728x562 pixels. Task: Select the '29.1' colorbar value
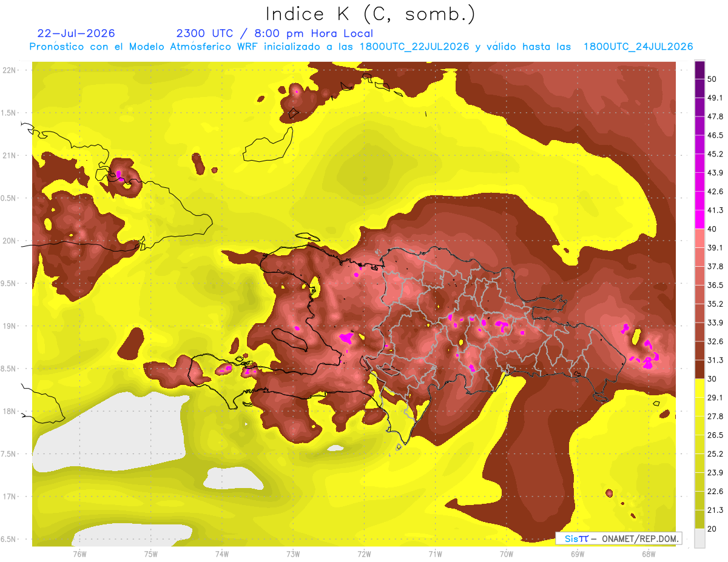[x=715, y=398]
